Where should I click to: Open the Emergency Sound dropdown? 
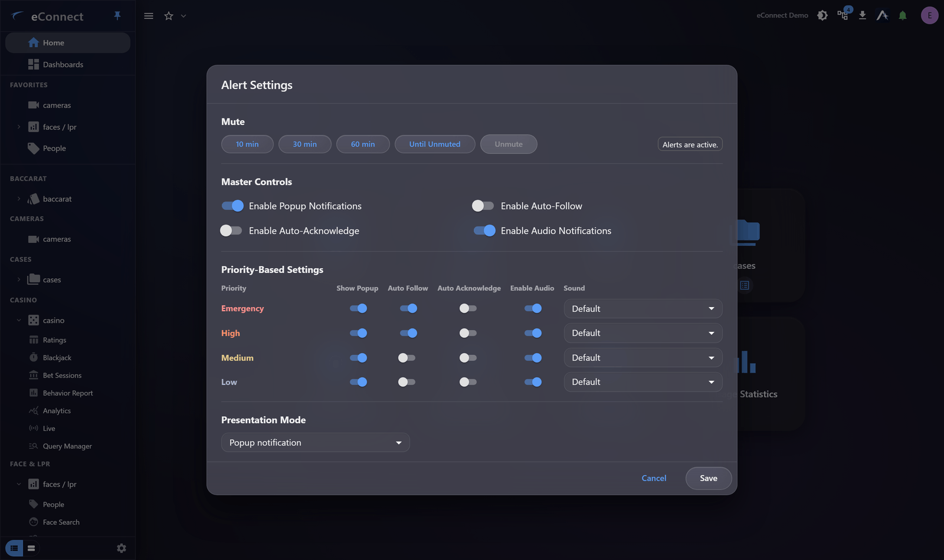click(x=643, y=309)
